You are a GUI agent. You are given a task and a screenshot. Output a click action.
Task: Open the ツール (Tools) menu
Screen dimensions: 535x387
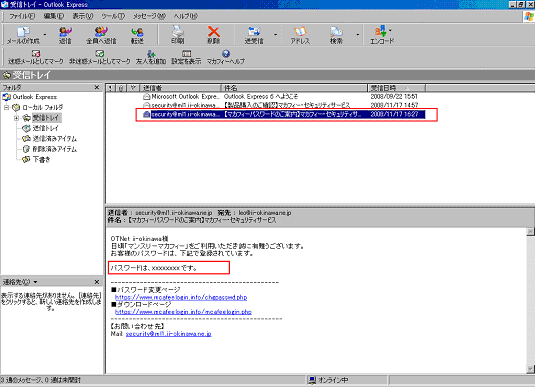(113, 16)
